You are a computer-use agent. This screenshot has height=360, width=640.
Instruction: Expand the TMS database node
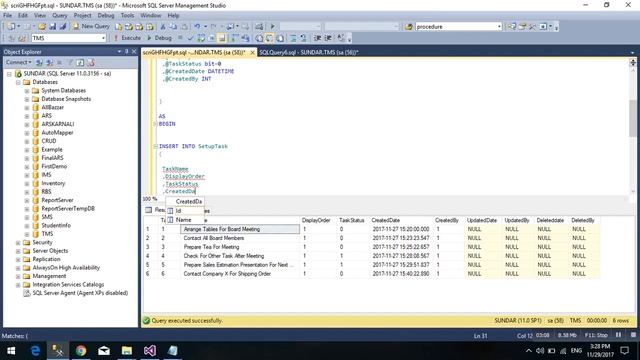point(27,234)
